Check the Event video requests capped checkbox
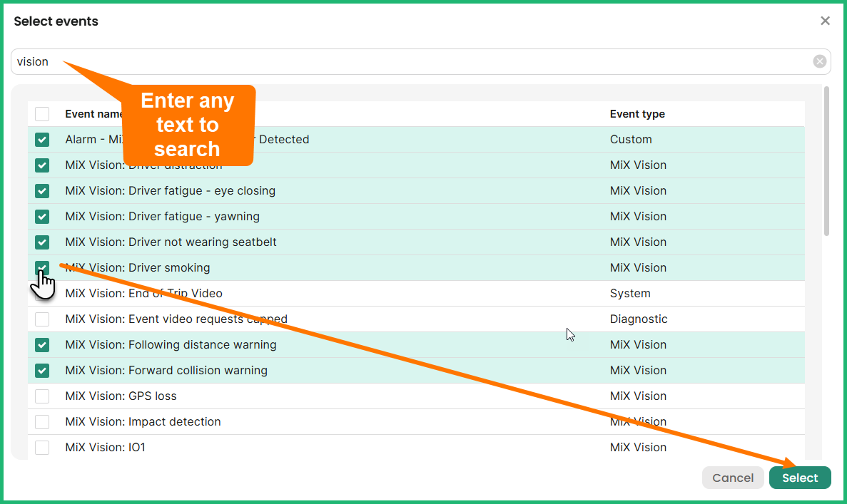This screenshot has width=847, height=504. (x=42, y=319)
